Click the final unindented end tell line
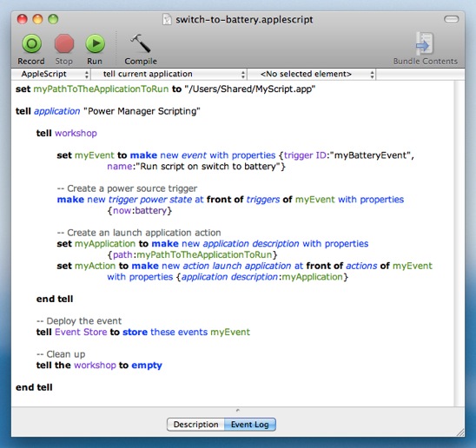The width and height of the screenshot is (476, 448). [x=34, y=387]
